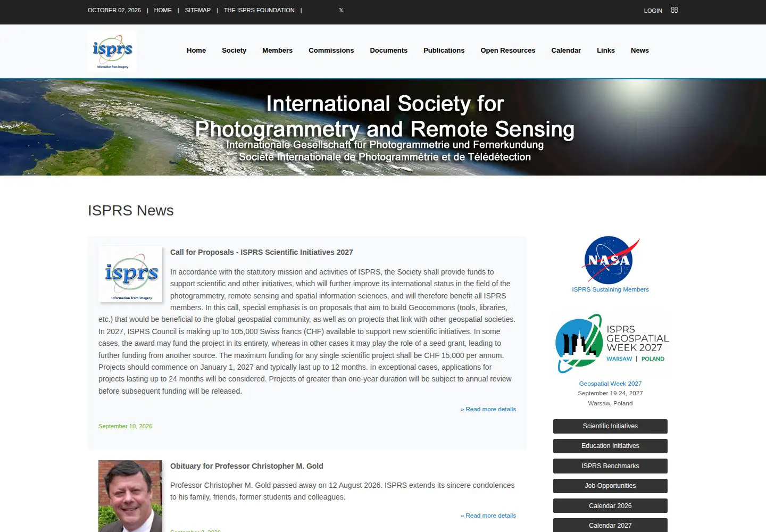The image size is (766, 532).
Task: Click the Education Initiatives sidebar button
Action: 611,446
